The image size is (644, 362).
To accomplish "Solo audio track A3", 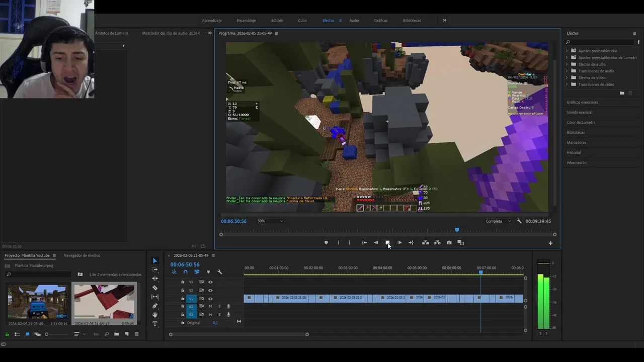I will coord(219,314).
